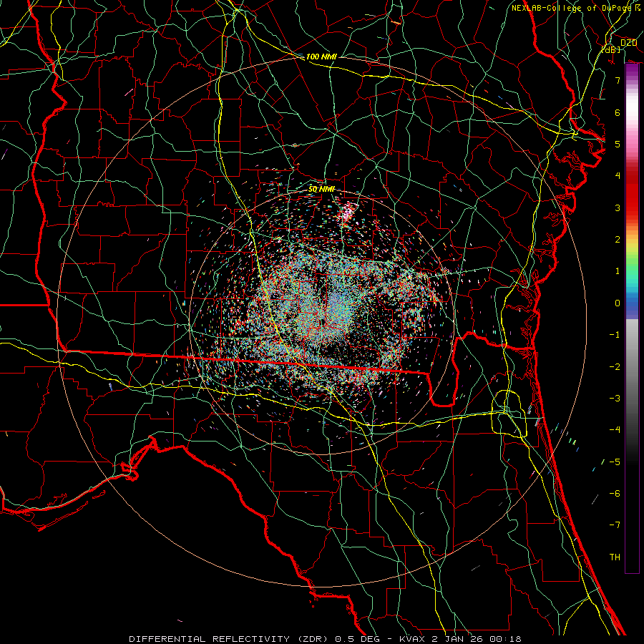Click the -5 value on color scale
The image size is (644, 644).
click(615, 462)
